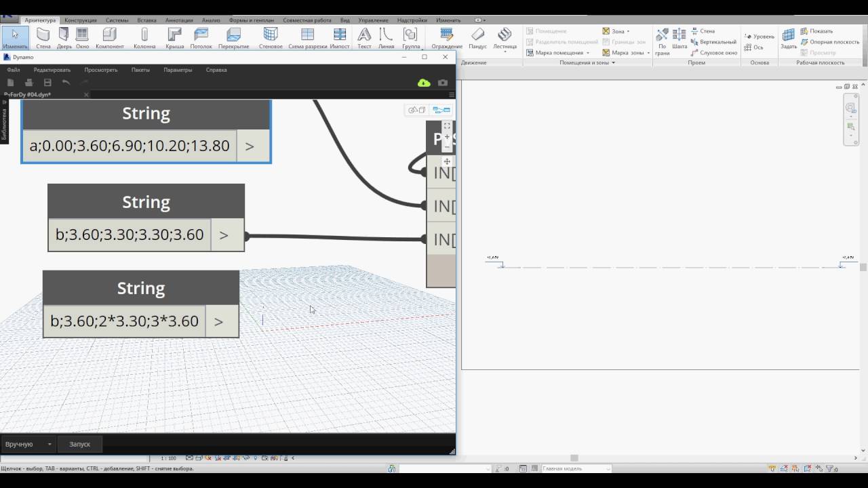The height and width of the screenshot is (488, 868).
Task: Click Dynamo camera export image icon
Action: coord(443,83)
